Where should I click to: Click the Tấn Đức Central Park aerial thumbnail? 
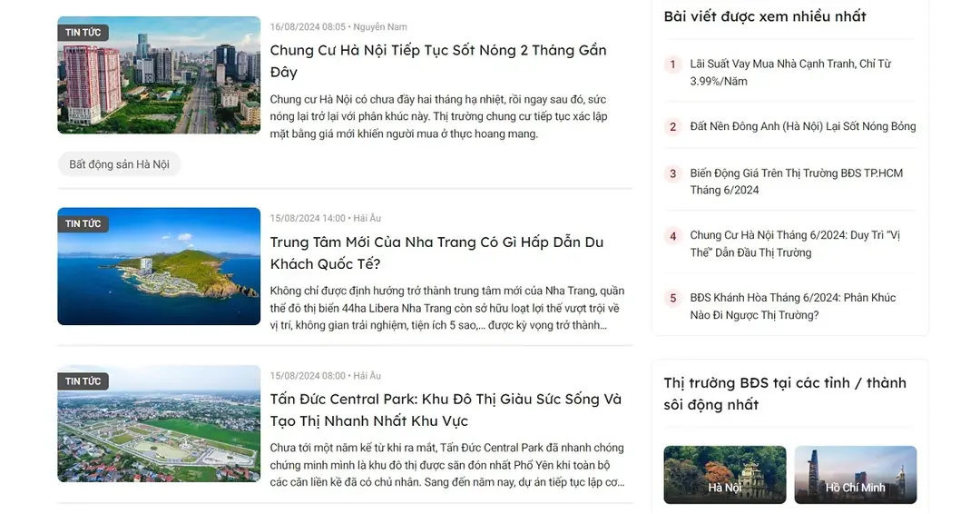click(x=159, y=423)
